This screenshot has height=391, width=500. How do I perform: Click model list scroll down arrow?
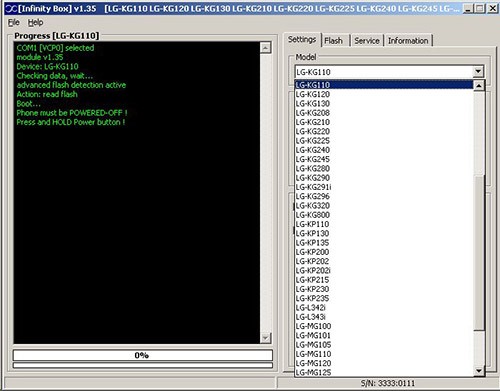click(479, 371)
